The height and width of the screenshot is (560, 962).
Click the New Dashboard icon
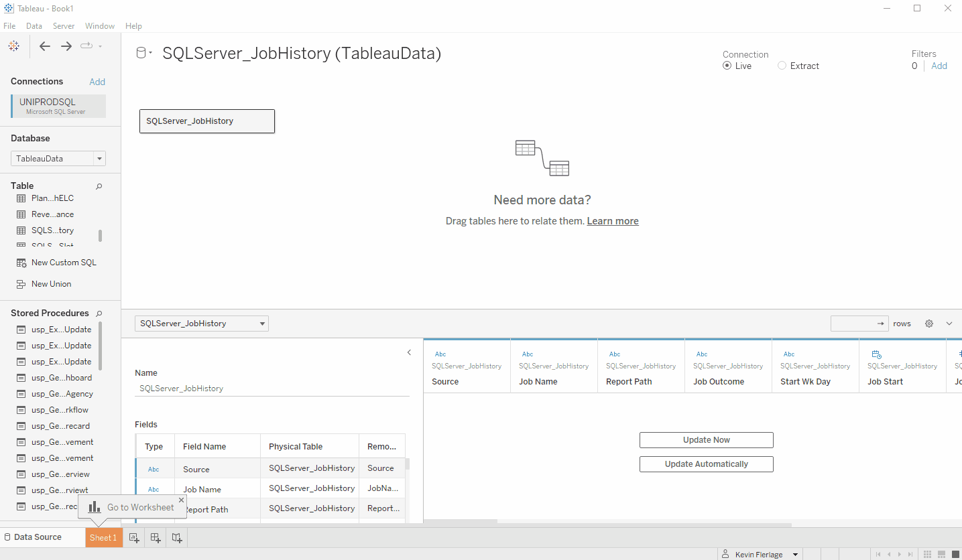tap(156, 537)
